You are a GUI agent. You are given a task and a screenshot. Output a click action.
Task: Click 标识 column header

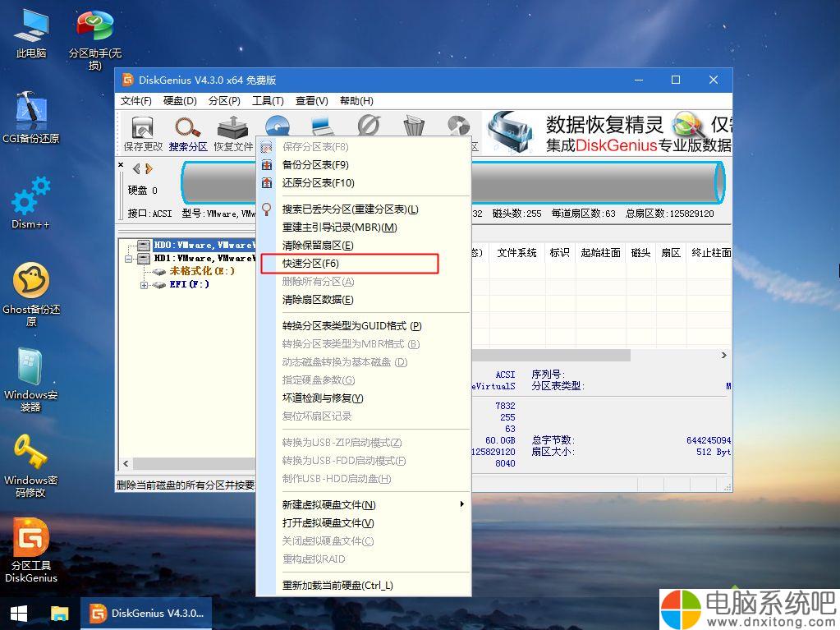[560, 253]
